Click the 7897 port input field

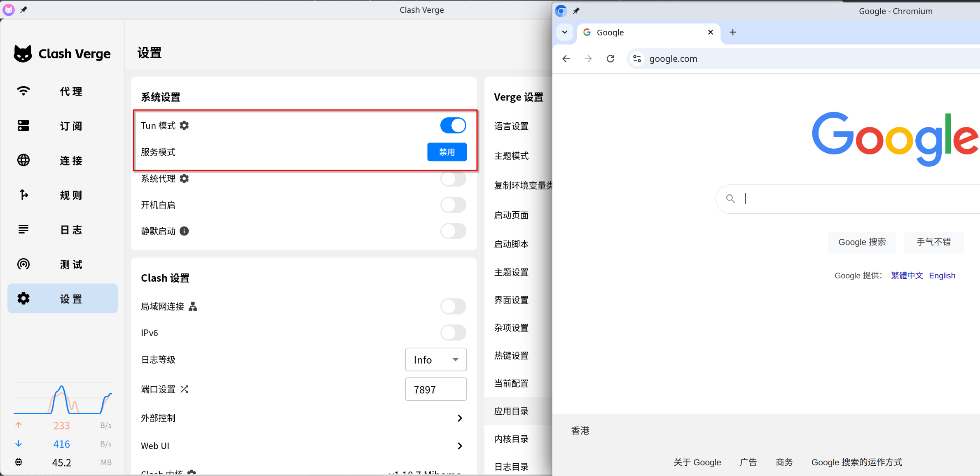click(x=436, y=389)
